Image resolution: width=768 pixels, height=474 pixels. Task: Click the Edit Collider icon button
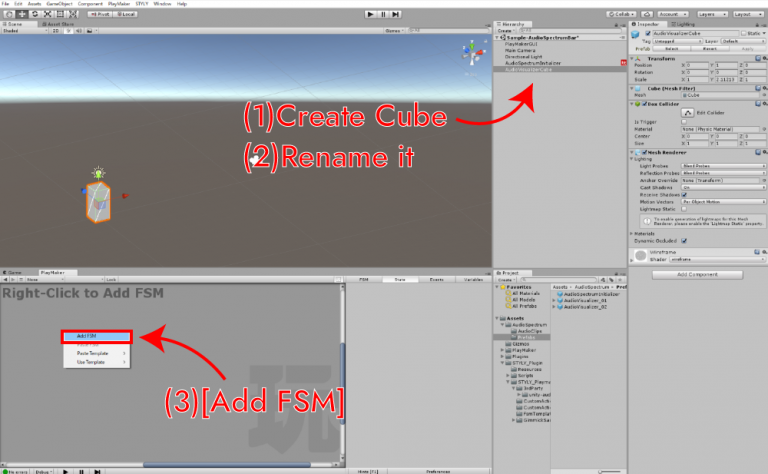[689, 112]
